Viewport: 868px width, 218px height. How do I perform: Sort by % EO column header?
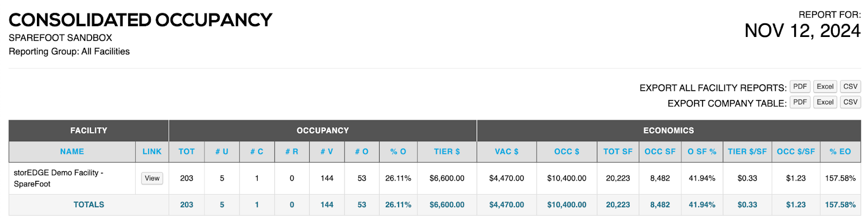840,152
